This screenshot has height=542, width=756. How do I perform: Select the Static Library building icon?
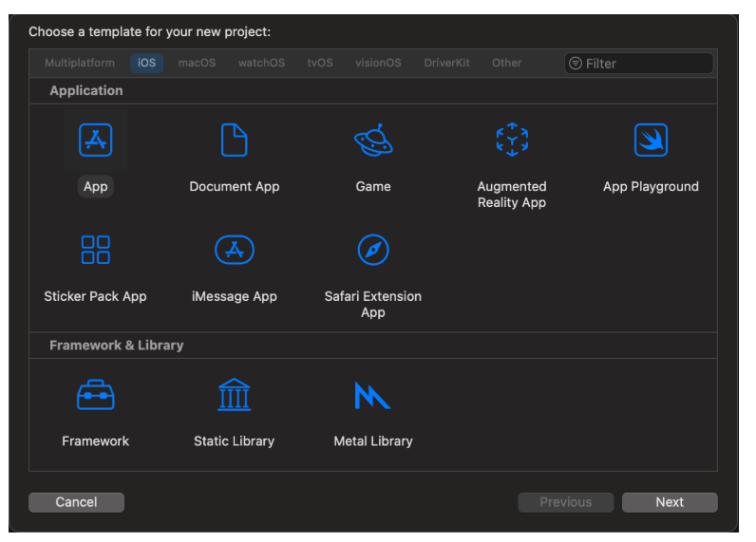(x=234, y=395)
